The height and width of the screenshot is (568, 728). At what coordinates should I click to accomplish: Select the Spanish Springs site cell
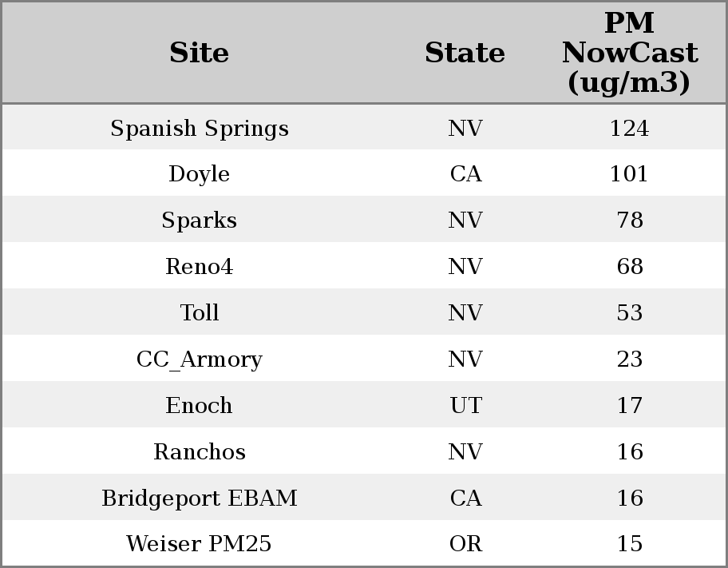tap(199, 129)
